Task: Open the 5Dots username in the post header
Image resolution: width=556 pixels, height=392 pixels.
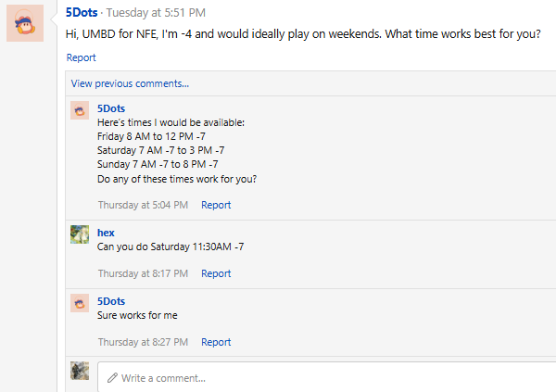Action: (82, 13)
